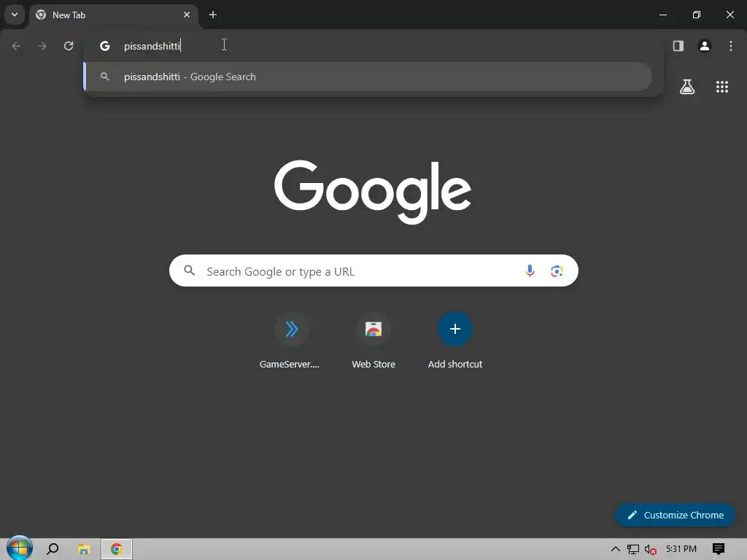This screenshot has width=747, height=560.
Task: Click the magnifier icon in the suggestion row
Action: [105, 77]
